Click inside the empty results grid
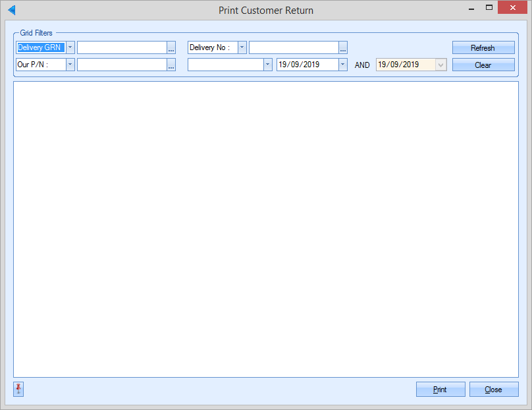Image resolution: width=532 pixels, height=410 pixels. coord(266,229)
